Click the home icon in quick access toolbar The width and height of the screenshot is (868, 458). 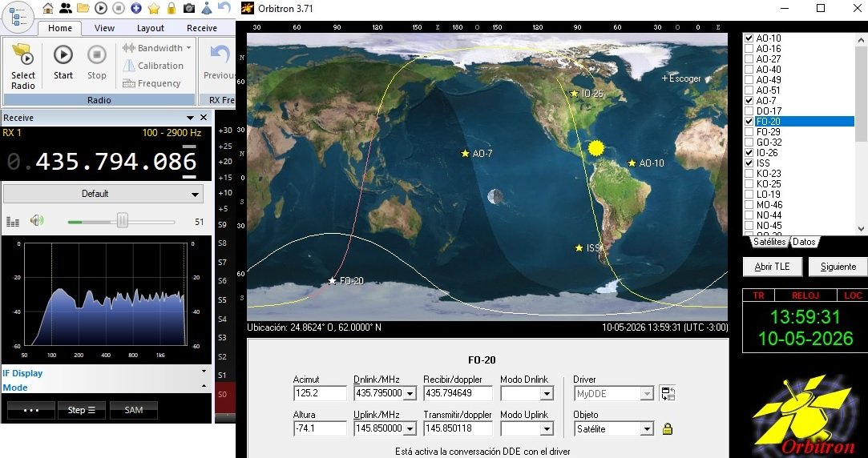point(49,8)
